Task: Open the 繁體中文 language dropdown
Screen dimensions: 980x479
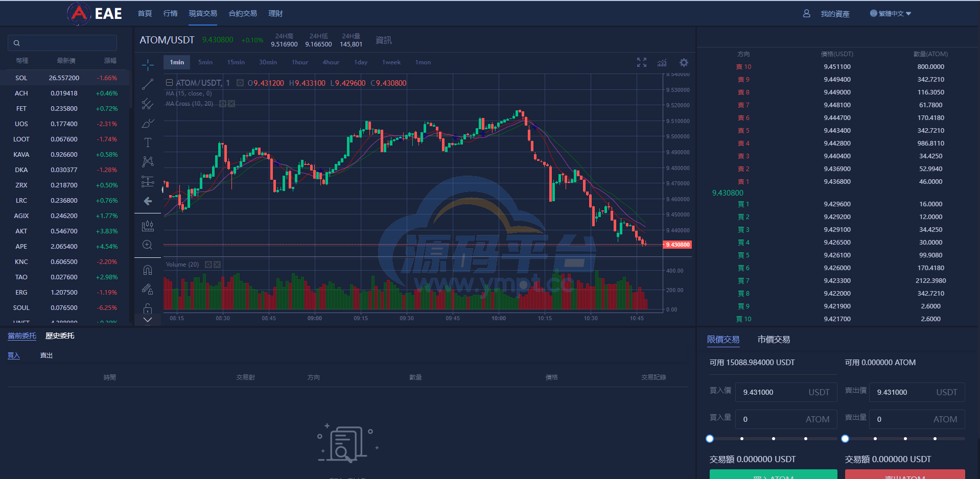Action: pos(891,13)
